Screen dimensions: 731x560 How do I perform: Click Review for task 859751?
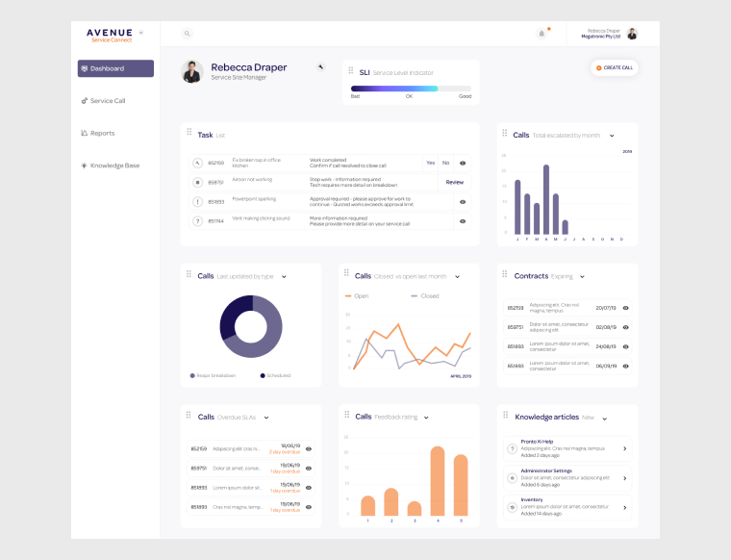455,182
